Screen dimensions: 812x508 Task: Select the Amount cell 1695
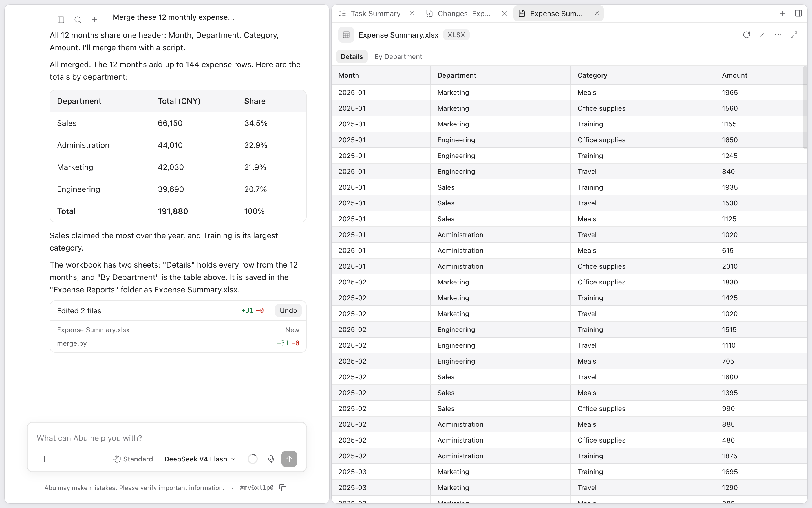(x=761, y=472)
